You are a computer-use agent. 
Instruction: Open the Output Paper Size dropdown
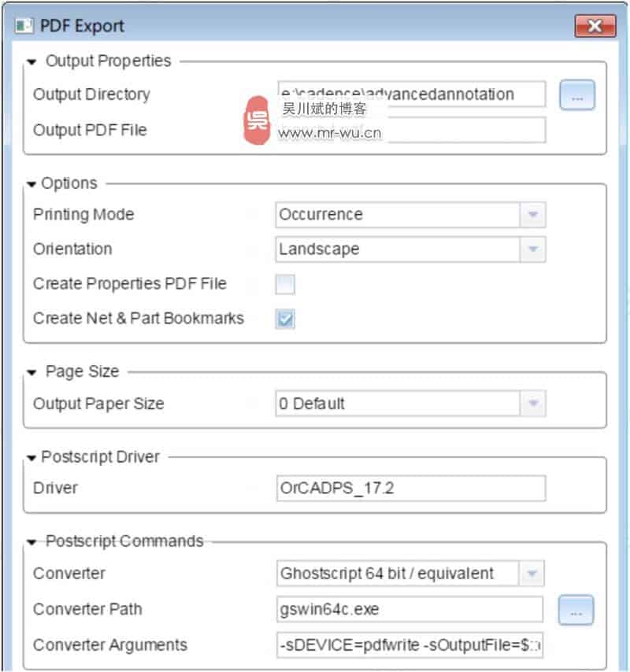pos(532,404)
